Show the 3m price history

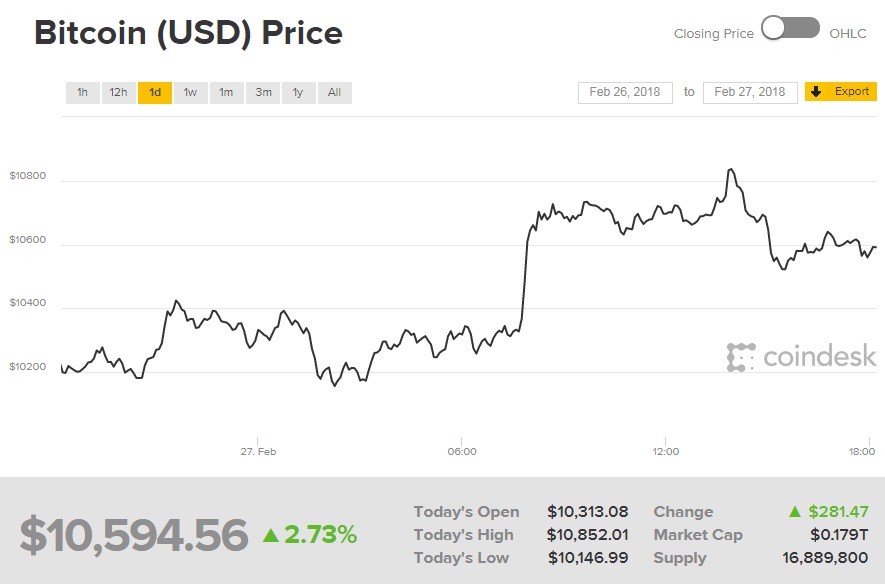coord(262,92)
